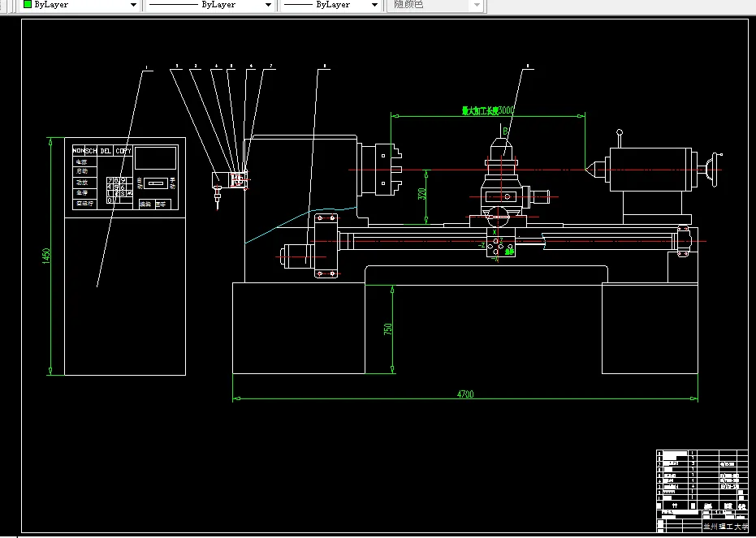This screenshot has height=538, width=756.
Task: Select the 4700 overall length dimension text
Action: [465, 394]
